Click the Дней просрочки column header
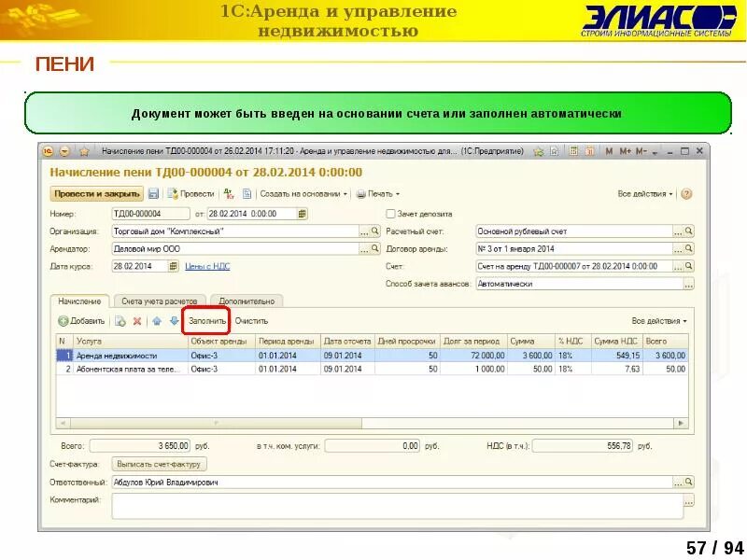 [x=407, y=342]
